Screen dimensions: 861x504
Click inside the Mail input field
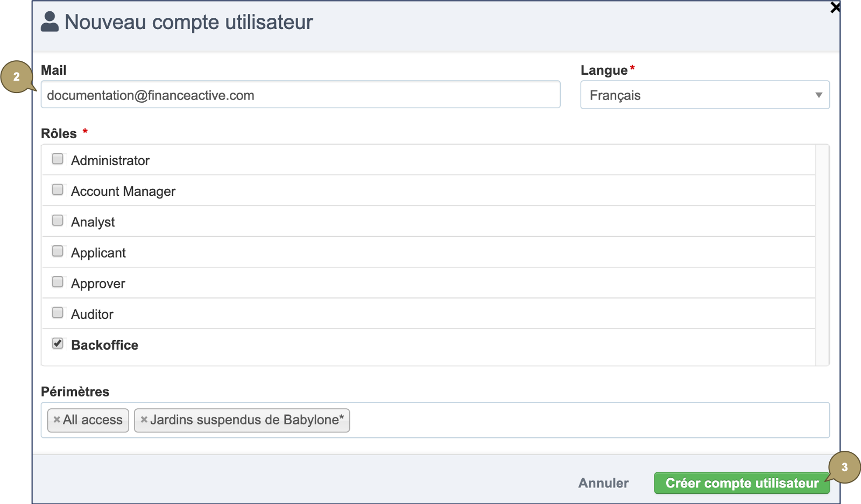coord(300,95)
